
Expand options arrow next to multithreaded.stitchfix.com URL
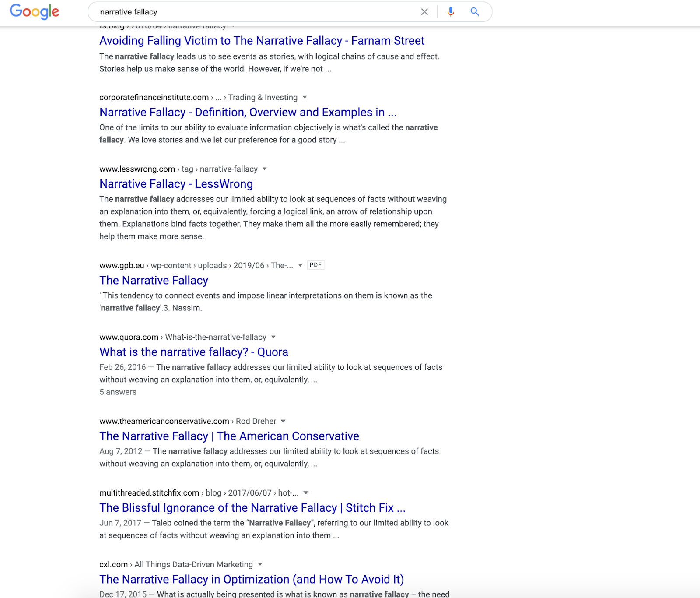[x=306, y=493]
